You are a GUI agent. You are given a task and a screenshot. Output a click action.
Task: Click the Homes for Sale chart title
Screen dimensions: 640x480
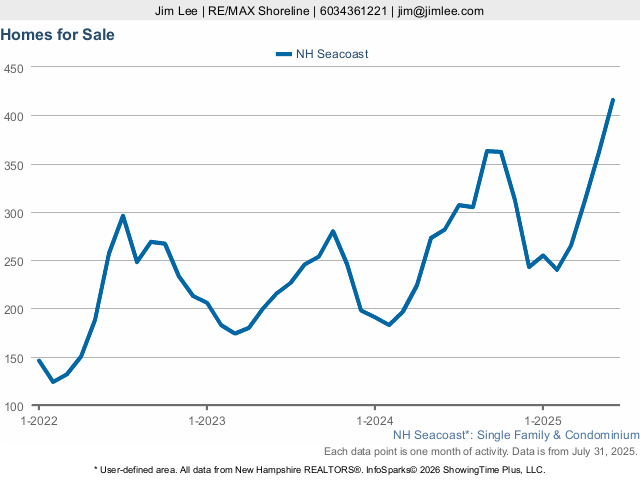[x=58, y=34]
